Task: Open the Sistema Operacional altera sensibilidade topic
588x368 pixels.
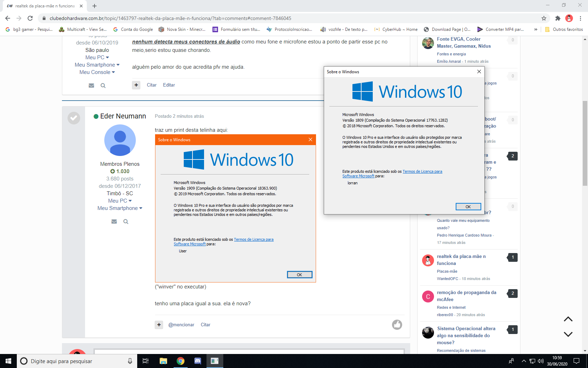Action: coord(466,335)
